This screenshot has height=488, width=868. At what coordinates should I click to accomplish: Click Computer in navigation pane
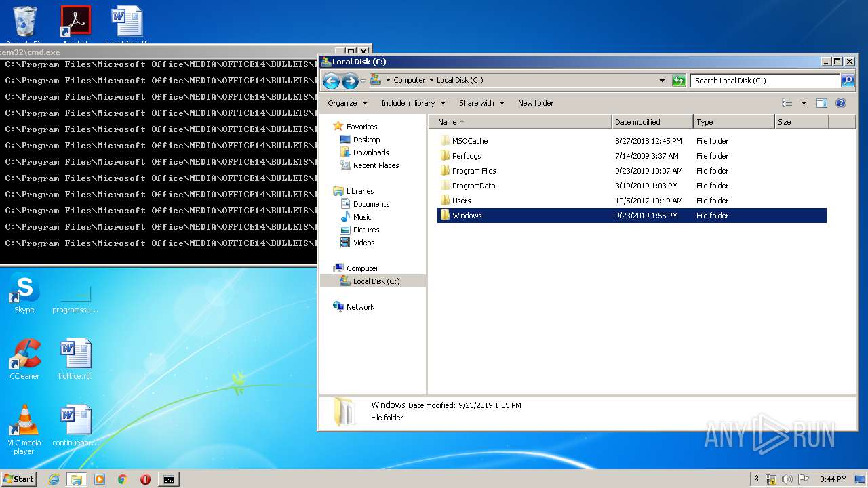(x=362, y=268)
